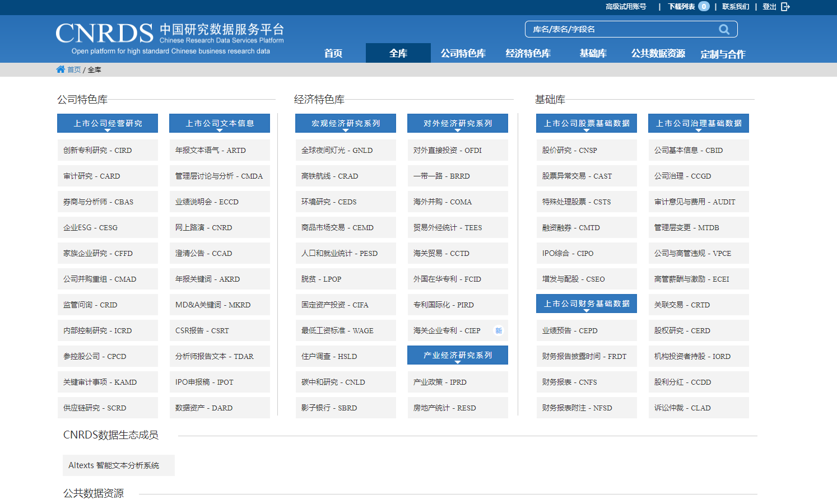Viewport: 837px width, 504px height.
Task: Open 高铁航线 - CRAD database
Action: click(x=346, y=176)
